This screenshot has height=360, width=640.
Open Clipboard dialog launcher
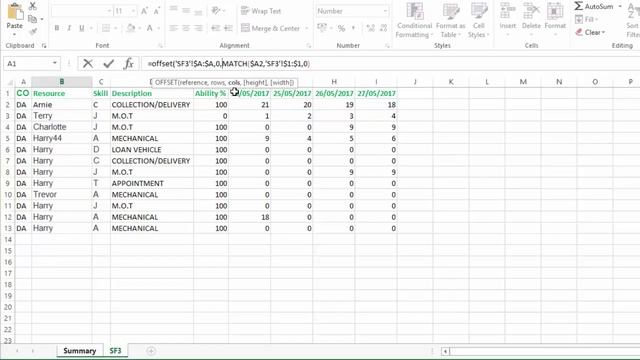pos(44,46)
